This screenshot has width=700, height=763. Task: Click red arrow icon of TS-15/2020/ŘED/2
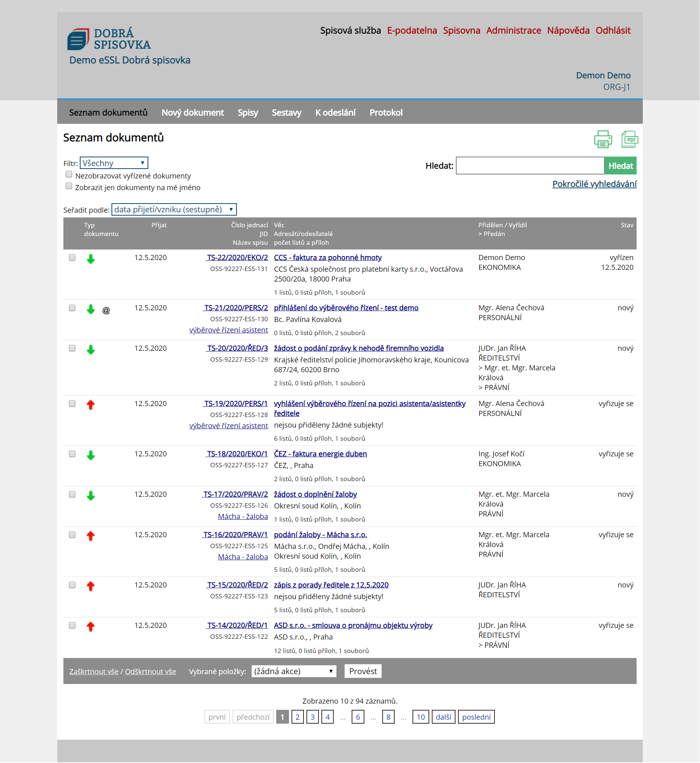tap(90, 586)
